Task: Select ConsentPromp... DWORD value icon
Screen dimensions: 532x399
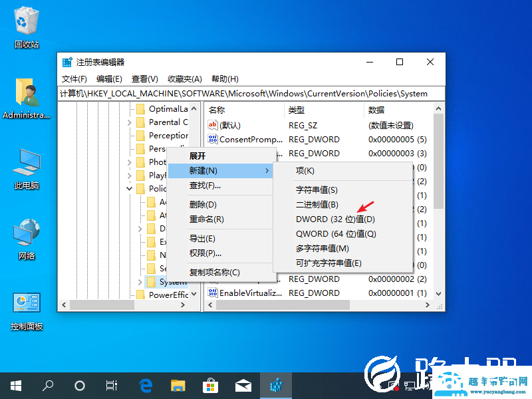Action: [213, 139]
